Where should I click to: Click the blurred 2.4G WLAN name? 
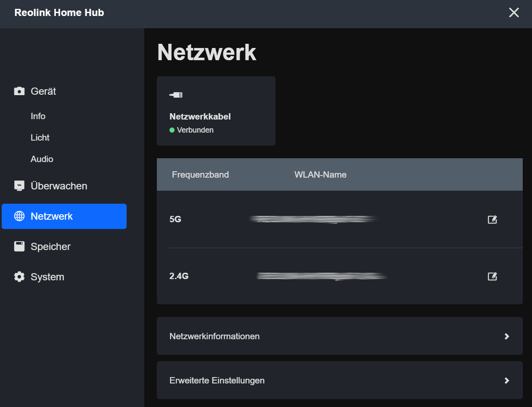pyautogui.click(x=322, y=276)
